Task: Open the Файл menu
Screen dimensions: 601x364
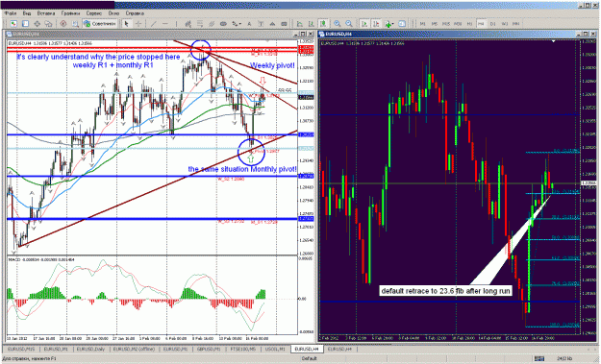Action: click(x=11, y=13)
